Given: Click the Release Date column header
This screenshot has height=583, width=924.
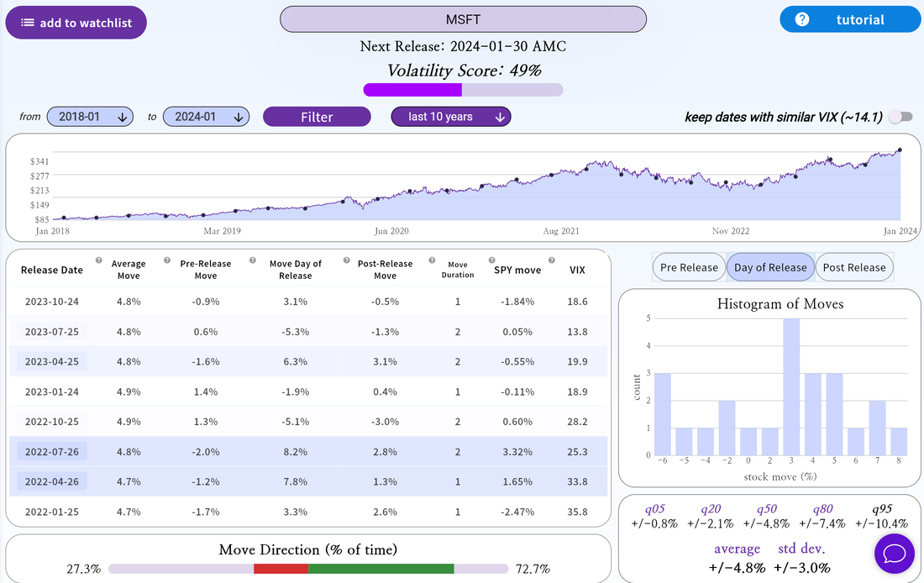Looking at the screenshot, I should 52,270.
